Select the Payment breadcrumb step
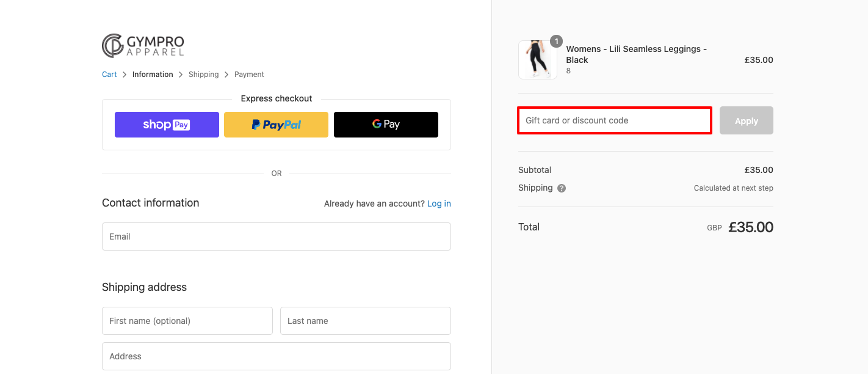Viewport: 868px width, 374px height. point(249,74)
